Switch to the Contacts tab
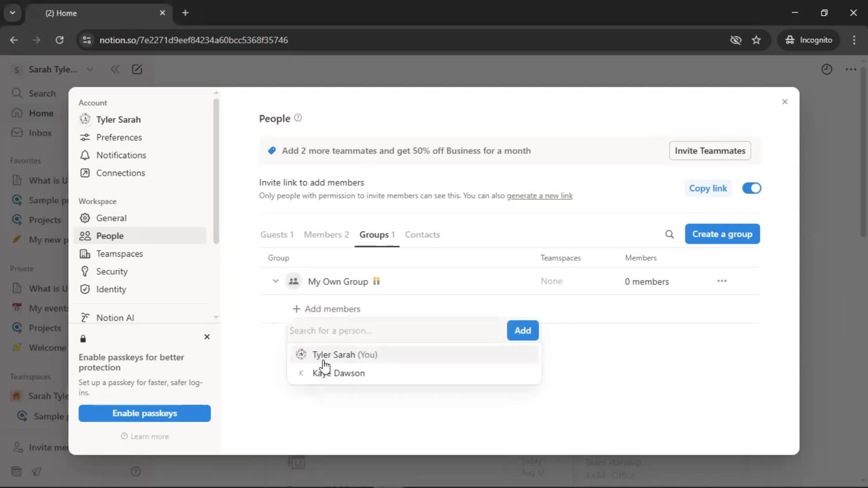The width and height of the screenshot is (868, 488). coord(422,235)
